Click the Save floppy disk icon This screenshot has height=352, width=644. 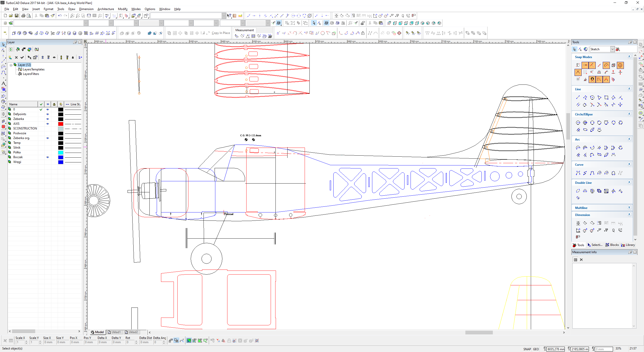tap(16, 16)
